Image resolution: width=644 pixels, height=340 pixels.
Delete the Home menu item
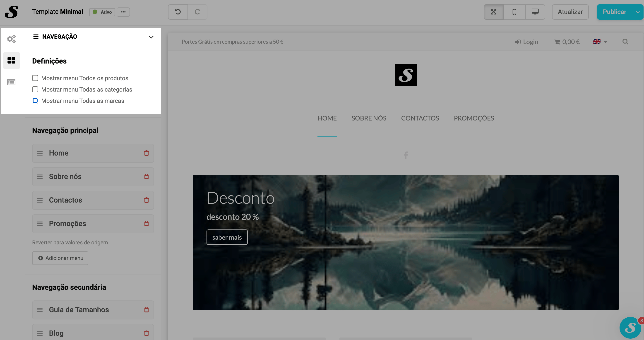[x=147, y=153]
